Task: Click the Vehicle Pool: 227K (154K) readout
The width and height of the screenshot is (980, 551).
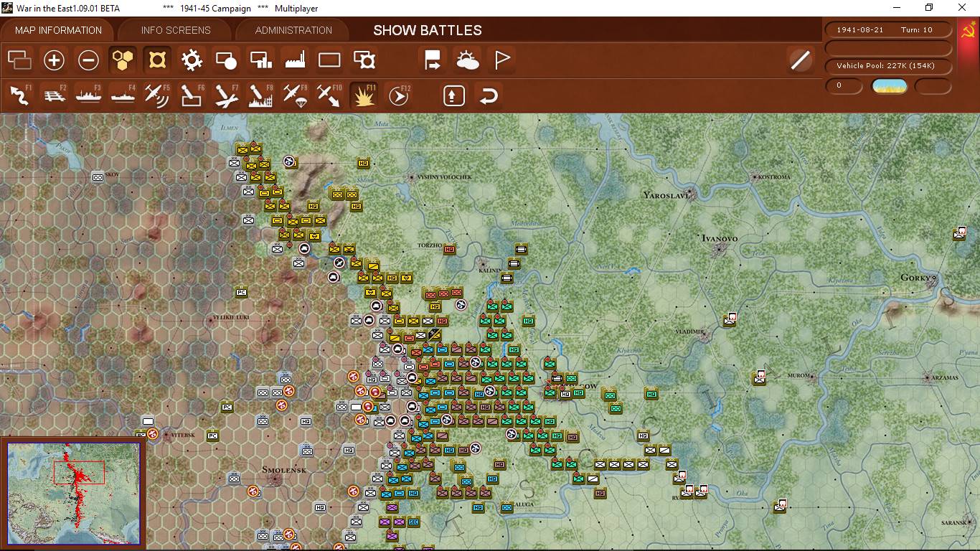Action: click(x=890, y=66)
